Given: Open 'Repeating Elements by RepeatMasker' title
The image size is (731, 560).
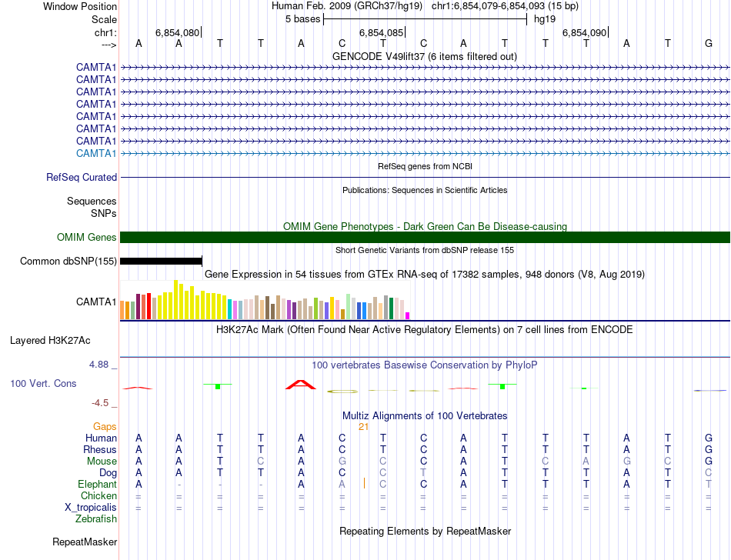Looking at the screenshot, I should click(426, 531).
